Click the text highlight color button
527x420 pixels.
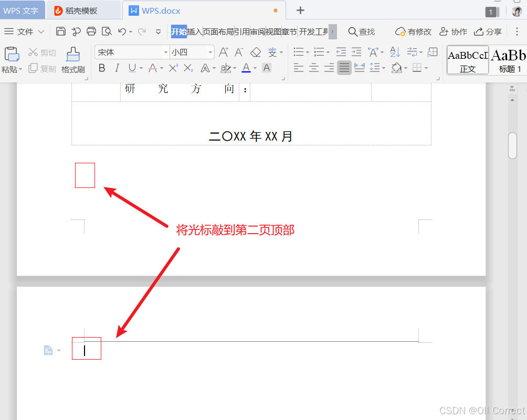[226, 68]
